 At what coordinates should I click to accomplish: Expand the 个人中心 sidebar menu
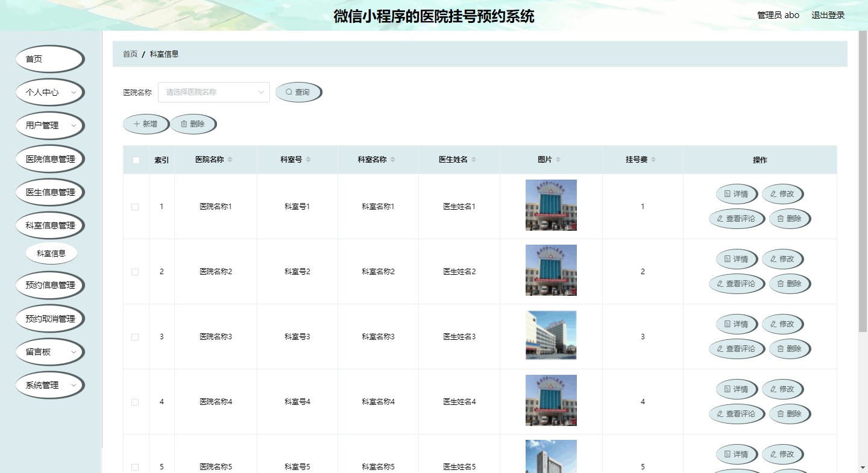[x=49, y=92]
